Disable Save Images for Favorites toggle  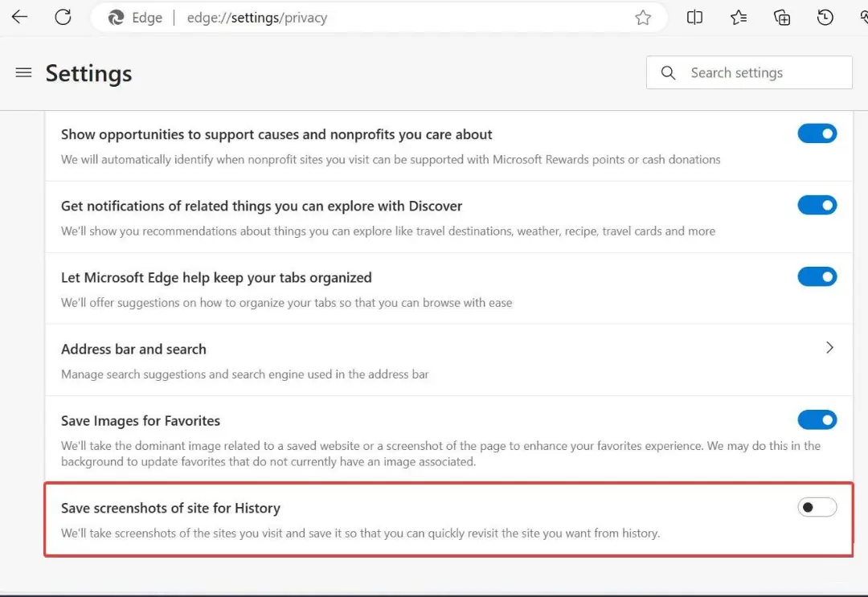coord(817,420)
